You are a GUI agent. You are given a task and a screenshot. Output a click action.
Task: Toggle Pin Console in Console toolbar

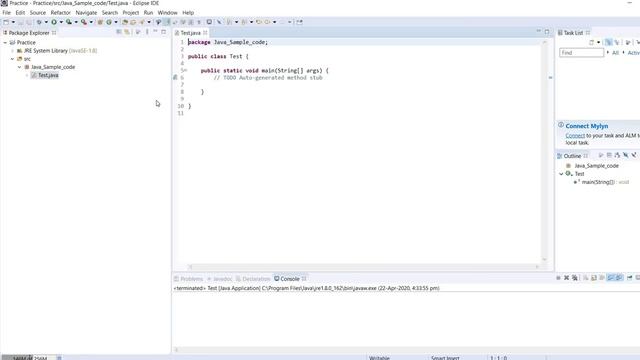coord(630,278)
